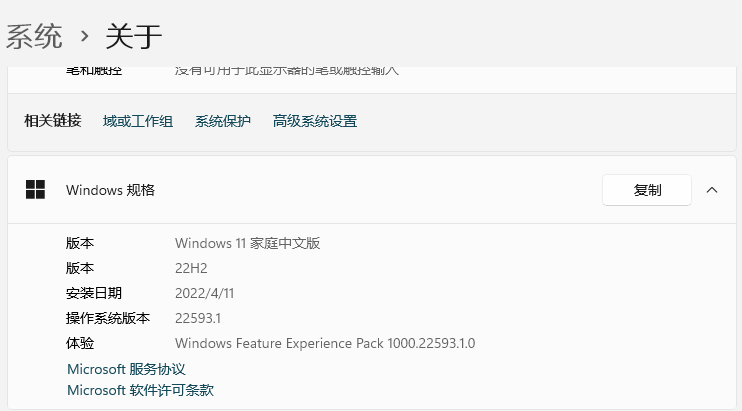Open Microsoft 软件许可条款 link
This screenshot has height=411, width=742.
click(x=140, y=390)
